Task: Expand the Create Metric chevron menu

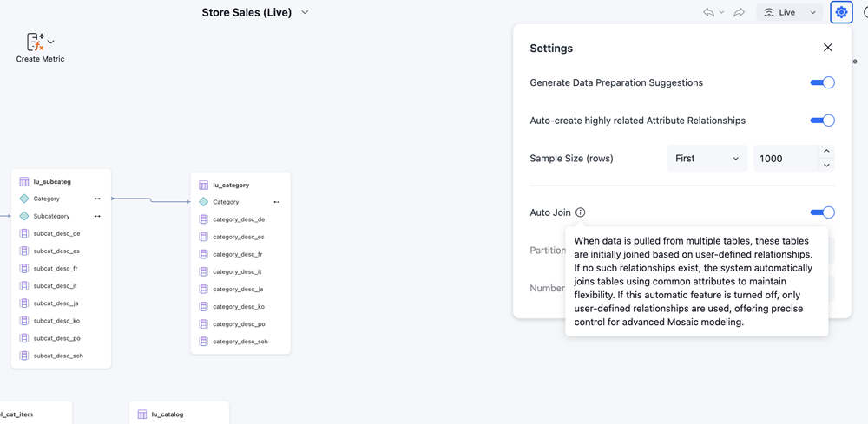Action: pos(51,42)
